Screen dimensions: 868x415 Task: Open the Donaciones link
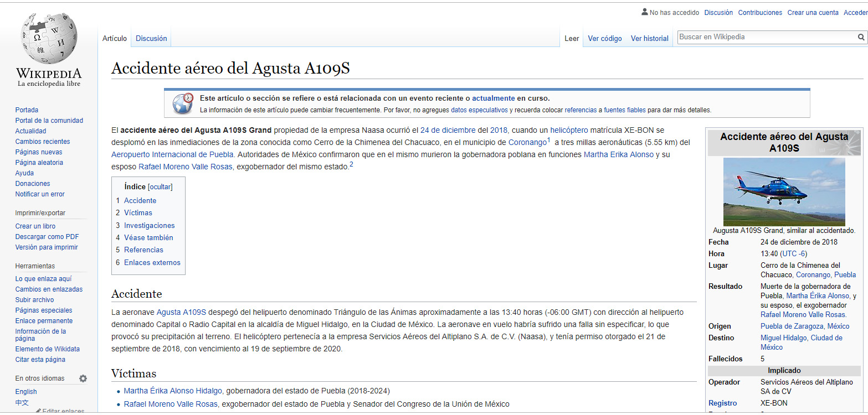33,184
